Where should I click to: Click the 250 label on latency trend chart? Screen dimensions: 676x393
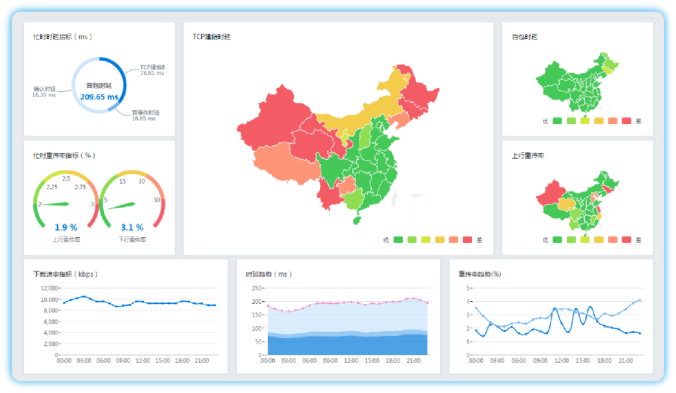click(x=257, y=288)
